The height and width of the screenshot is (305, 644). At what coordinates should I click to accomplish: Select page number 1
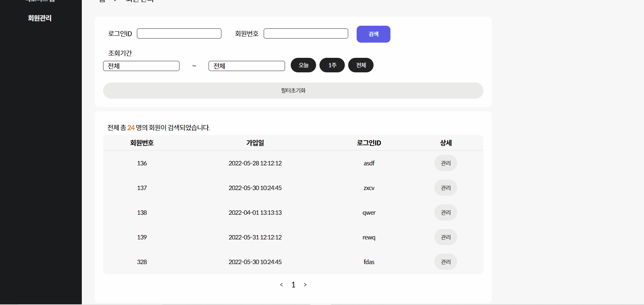point(293,285)
